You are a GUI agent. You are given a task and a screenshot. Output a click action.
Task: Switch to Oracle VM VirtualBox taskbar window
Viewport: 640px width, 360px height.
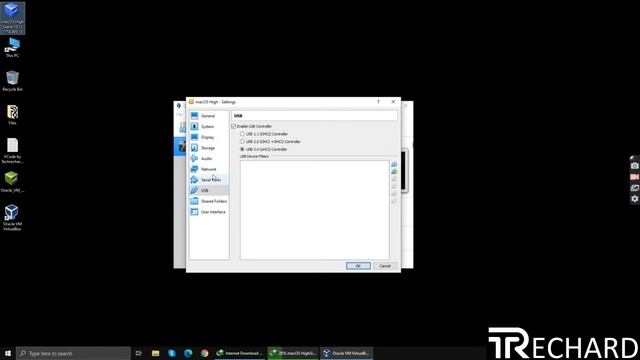tap(347, 353)
